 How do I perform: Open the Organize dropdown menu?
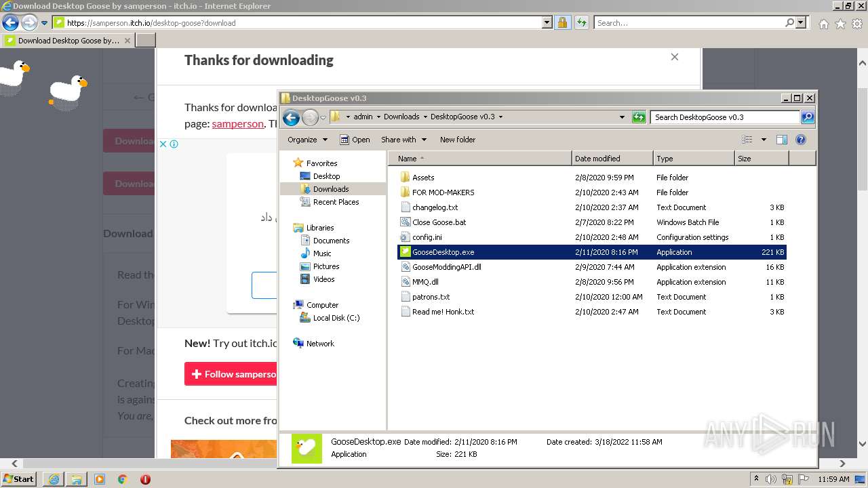tap(307, 140)
